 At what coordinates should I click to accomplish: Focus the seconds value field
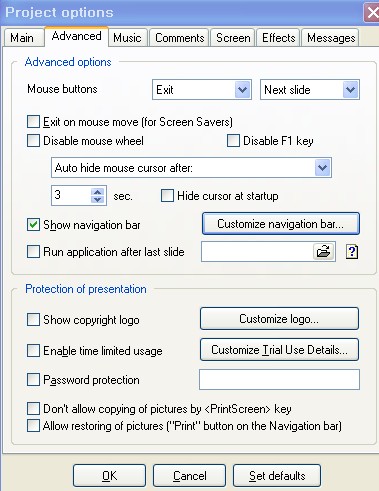tap(71, 195)
